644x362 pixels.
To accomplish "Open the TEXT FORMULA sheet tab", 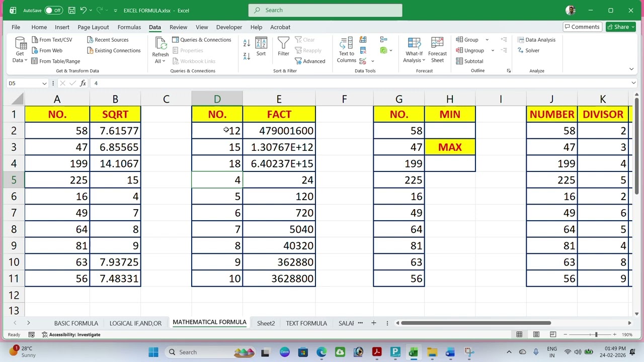I will (x=306, y=323).
